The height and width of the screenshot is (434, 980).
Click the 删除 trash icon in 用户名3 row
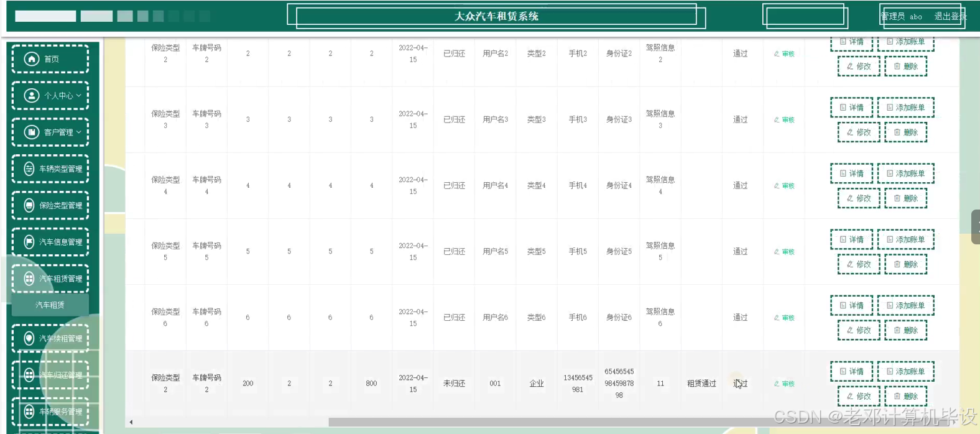897,132
